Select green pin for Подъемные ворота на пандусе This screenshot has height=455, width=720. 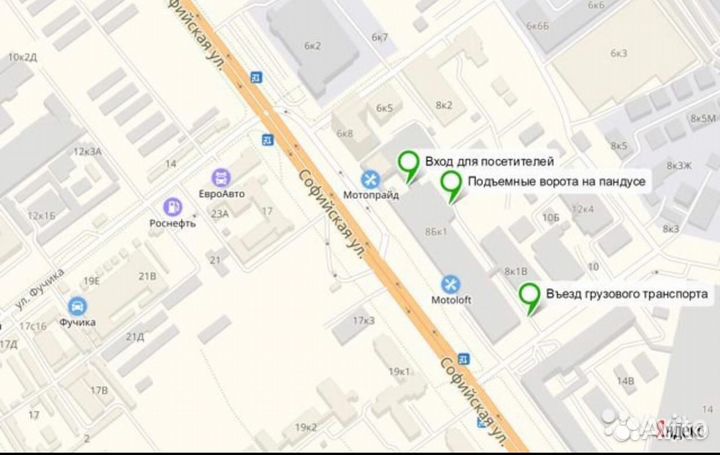click(x=451, y=186)
